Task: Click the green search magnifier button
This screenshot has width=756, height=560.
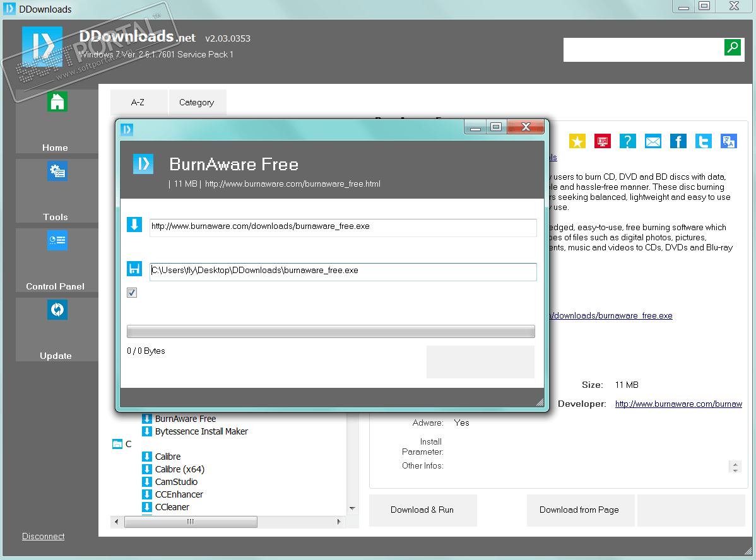Action: pos(733,47)
